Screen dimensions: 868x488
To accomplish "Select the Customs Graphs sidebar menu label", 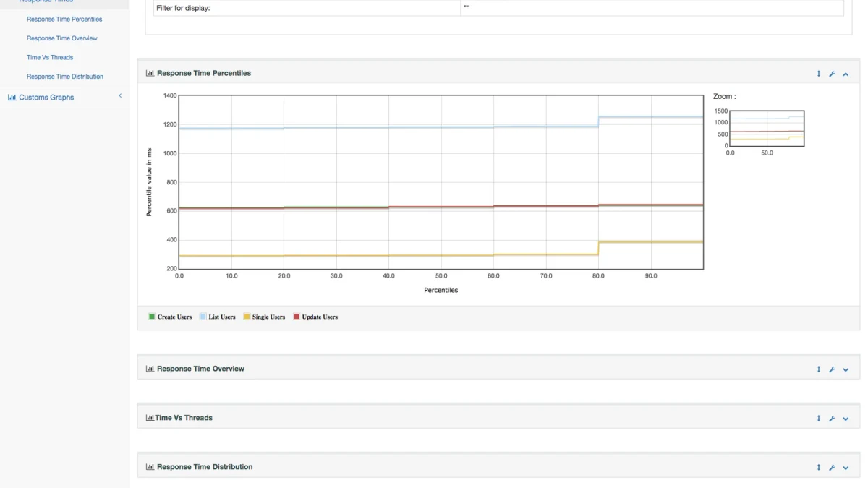I will tap(46, 98).
